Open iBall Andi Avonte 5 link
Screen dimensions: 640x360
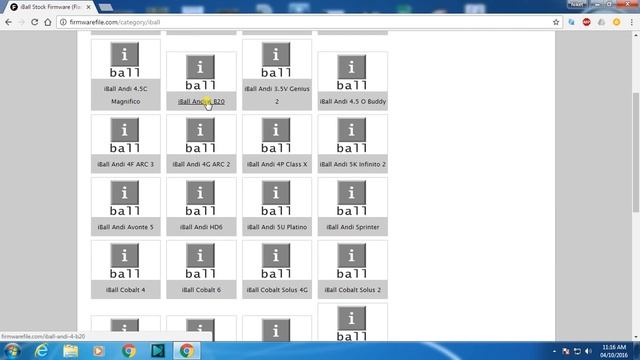(126, 227)
